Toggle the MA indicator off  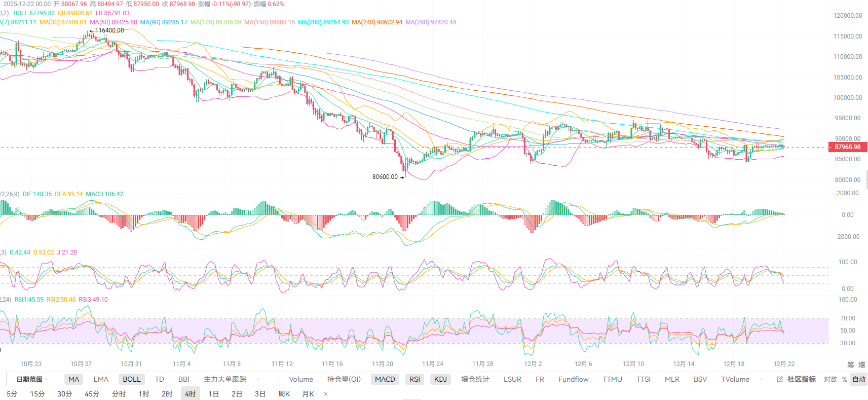pos(74,379)
